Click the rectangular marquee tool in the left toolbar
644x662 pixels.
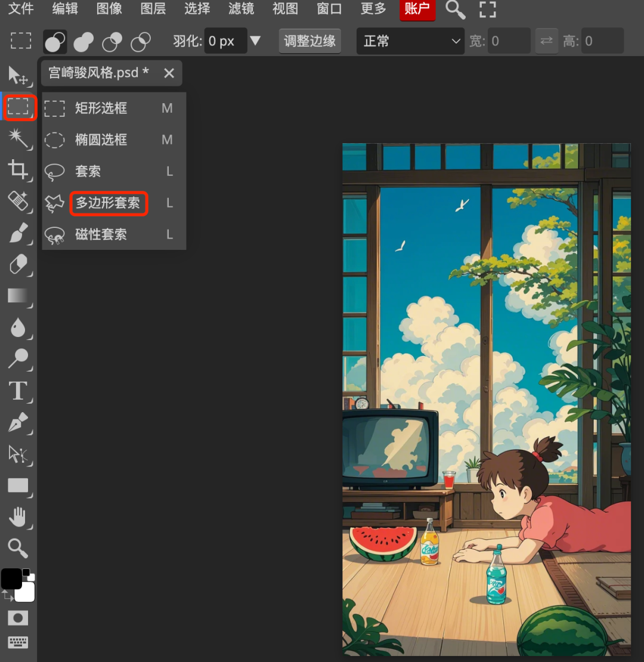pos(19,107)
